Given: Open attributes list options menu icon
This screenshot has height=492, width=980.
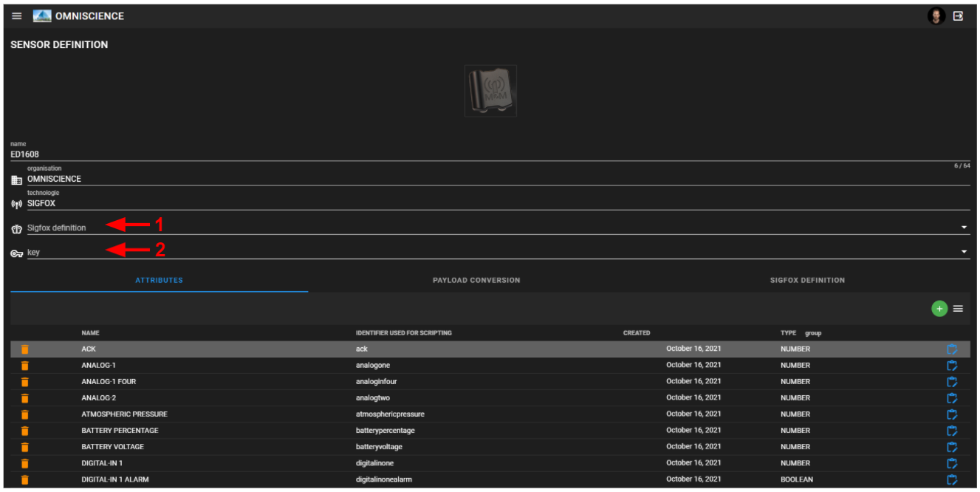Looking at the screenshot, I should coord(958,309).
